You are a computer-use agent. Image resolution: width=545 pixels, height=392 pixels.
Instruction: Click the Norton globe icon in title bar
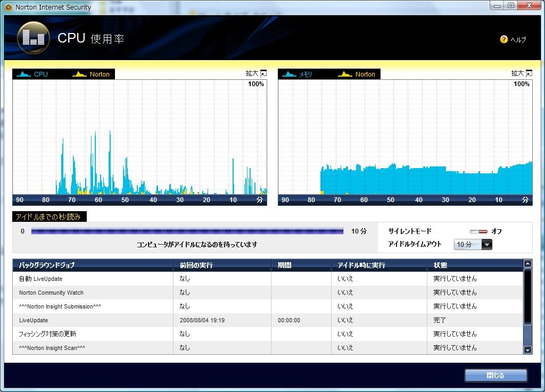pos(9,7)
